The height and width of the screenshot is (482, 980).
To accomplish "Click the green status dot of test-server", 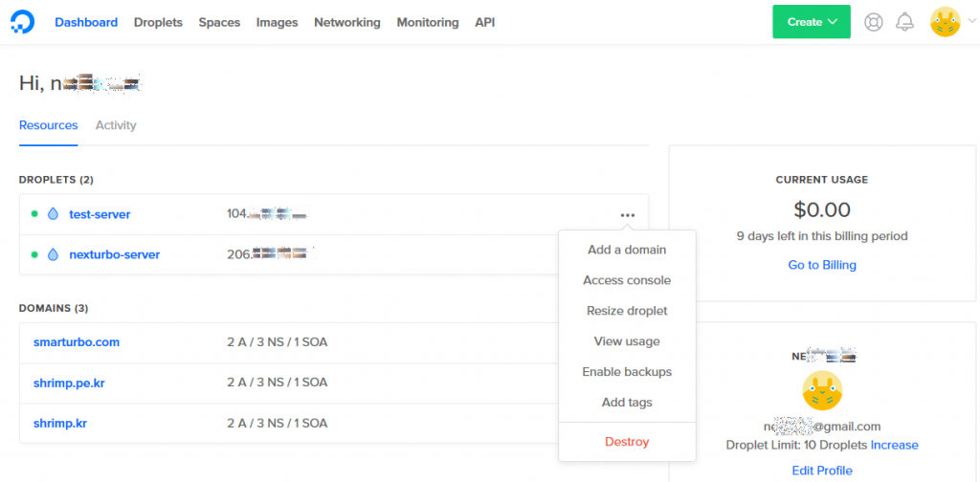I will pyautogui.click(x=35, y=214).
